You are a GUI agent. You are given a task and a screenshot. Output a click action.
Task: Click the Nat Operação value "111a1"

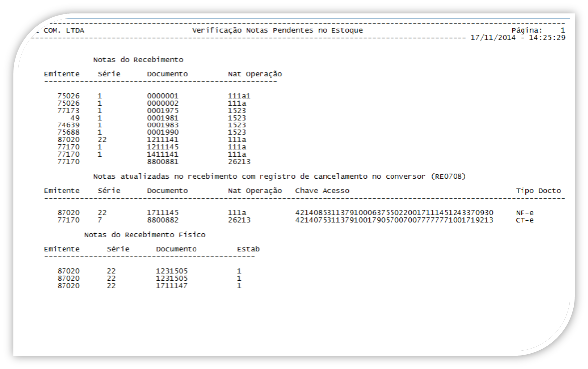[x=239, y=96]
